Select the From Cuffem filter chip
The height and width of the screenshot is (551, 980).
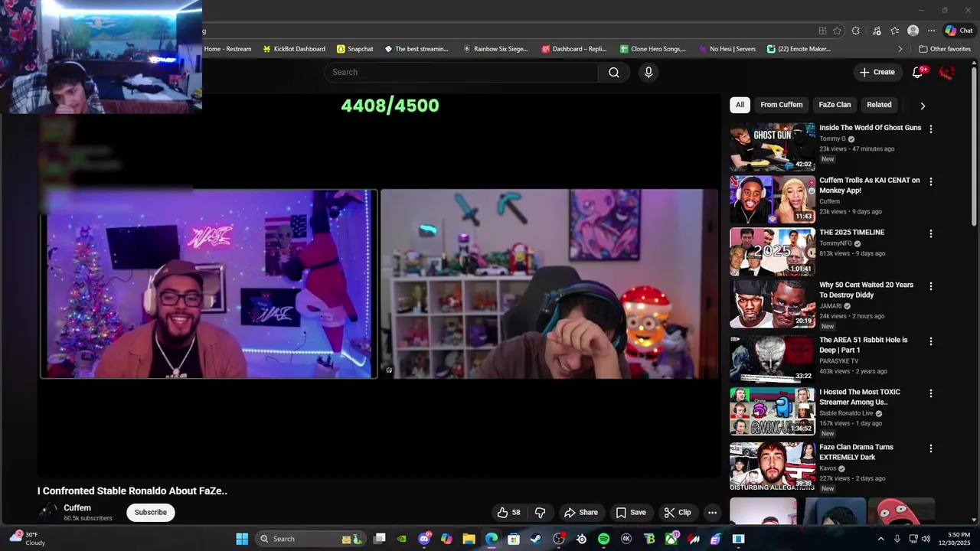(782, 105)
